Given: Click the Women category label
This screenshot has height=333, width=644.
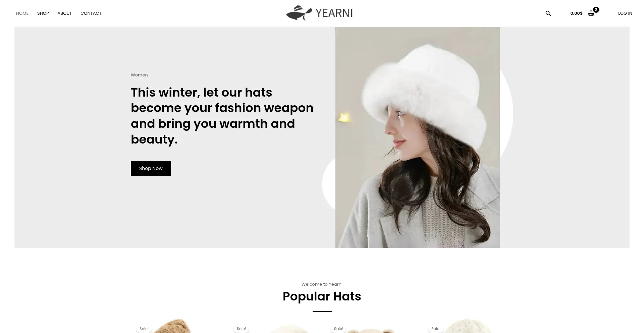Looking at the screenshot, I should (x=139, y=75).
